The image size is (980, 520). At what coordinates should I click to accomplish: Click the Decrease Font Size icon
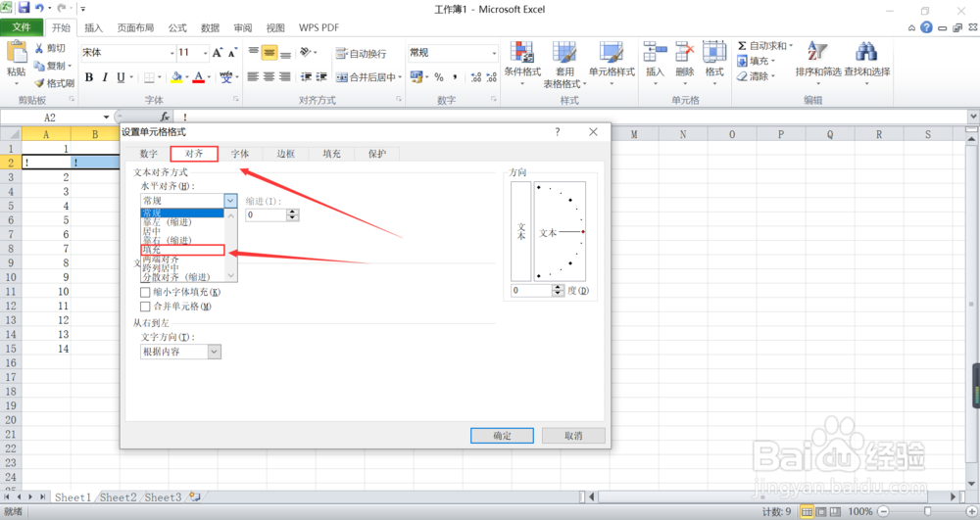point(232,53)
